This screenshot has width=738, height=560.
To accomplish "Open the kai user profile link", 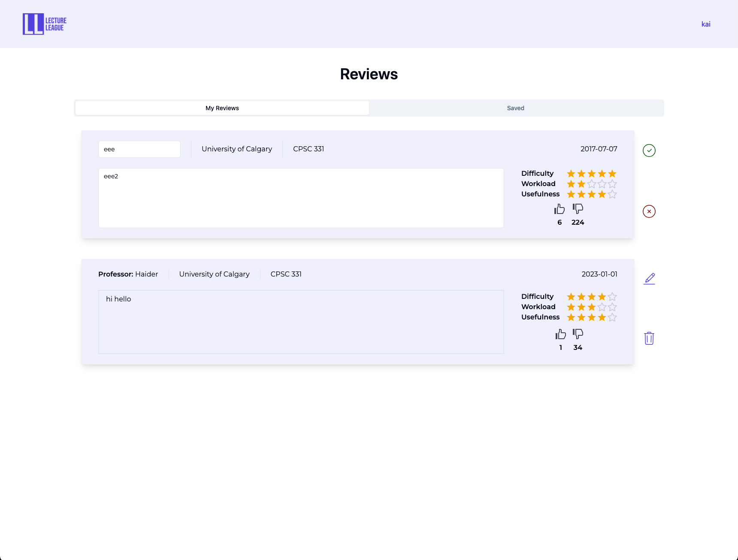I will (x=706, y=24).
